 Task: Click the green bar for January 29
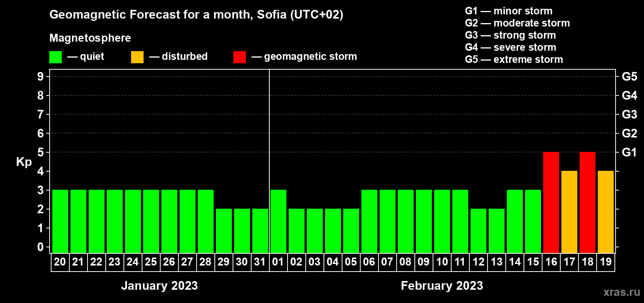224,231
